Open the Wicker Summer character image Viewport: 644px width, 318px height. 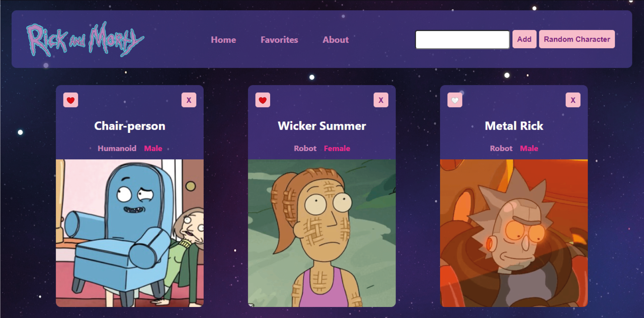click(x=322, y=233)
